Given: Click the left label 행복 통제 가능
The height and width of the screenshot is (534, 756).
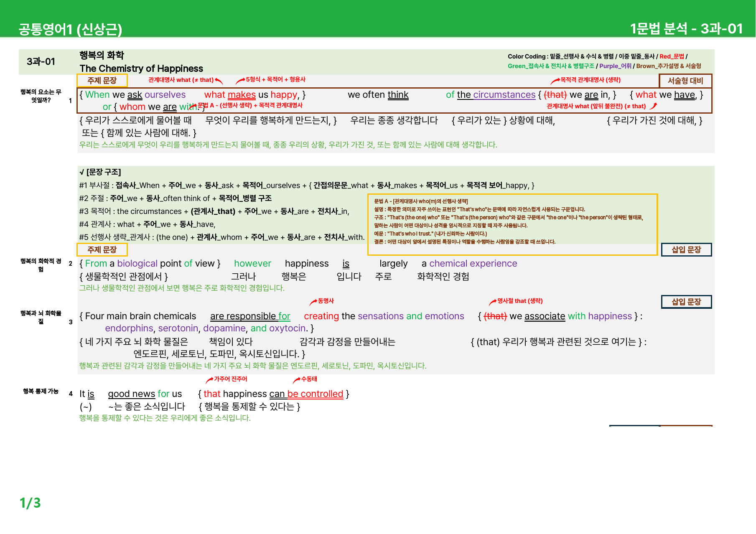Looking at the screenshot, I should pyautogui.click(x=41, y=391).
